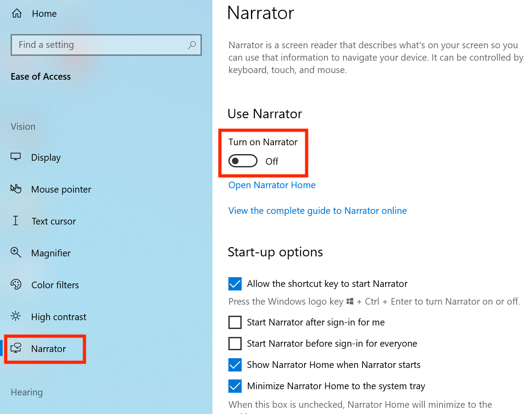Uncheck Show Narrator Home when Narrator starts
This screenshot has width=532, height=414.
point(235,365)
